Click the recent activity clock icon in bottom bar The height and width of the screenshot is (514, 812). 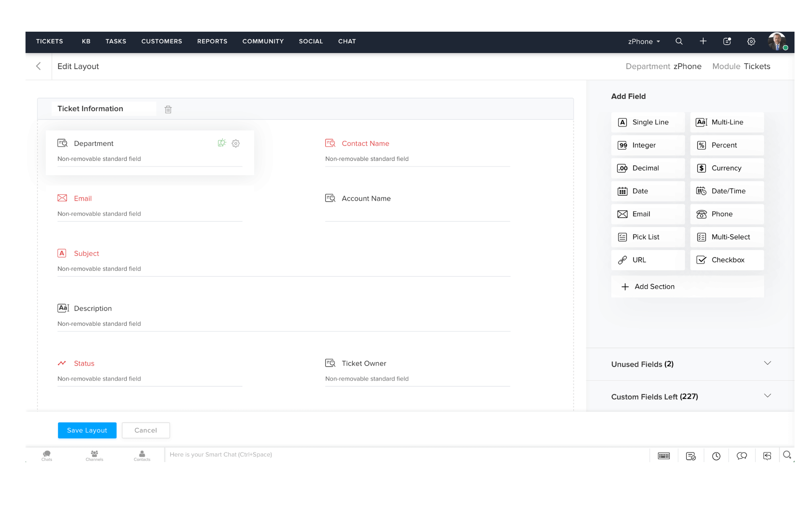pyautogui.click(x=716, y=455)
